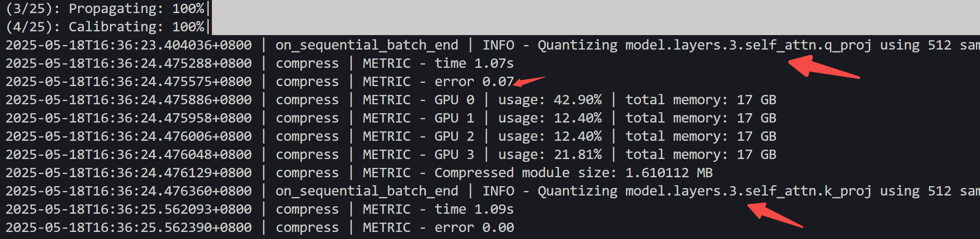Click the GPU 2 label in metrics
Viewport: 980px width, 239px height.
tap(454, 137)
